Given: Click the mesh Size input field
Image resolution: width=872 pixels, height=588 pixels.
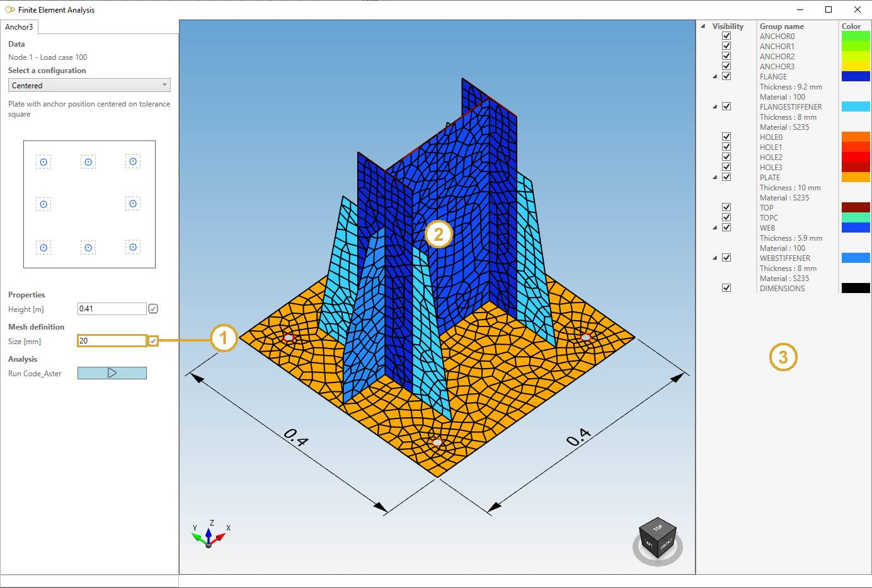Looking at the screenshot, I should click(x=112, y=341).
